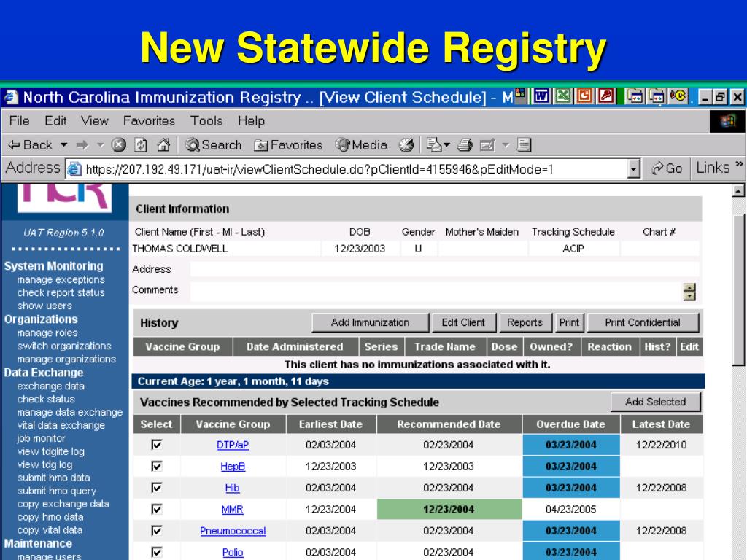747x560 pixels.
Task: Click the Mail toolbar icon
Action: coord(433,145)
